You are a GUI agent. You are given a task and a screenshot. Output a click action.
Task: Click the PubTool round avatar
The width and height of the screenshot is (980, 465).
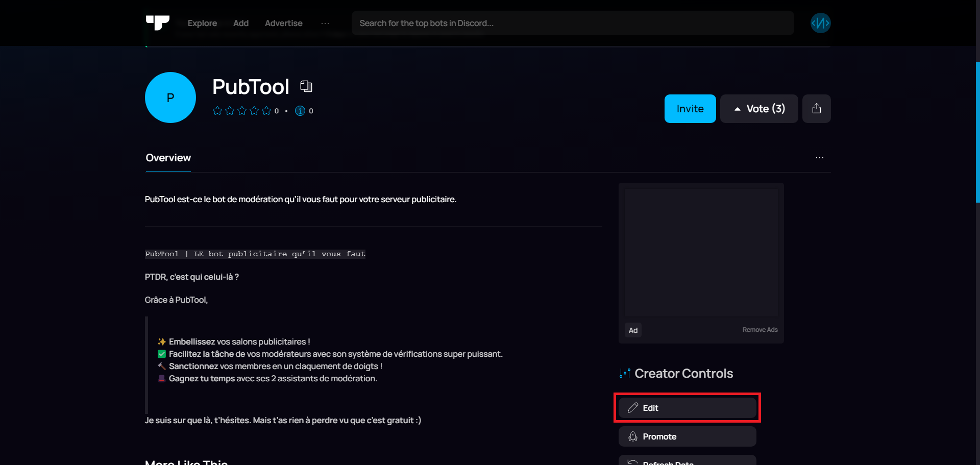point(170,97)
